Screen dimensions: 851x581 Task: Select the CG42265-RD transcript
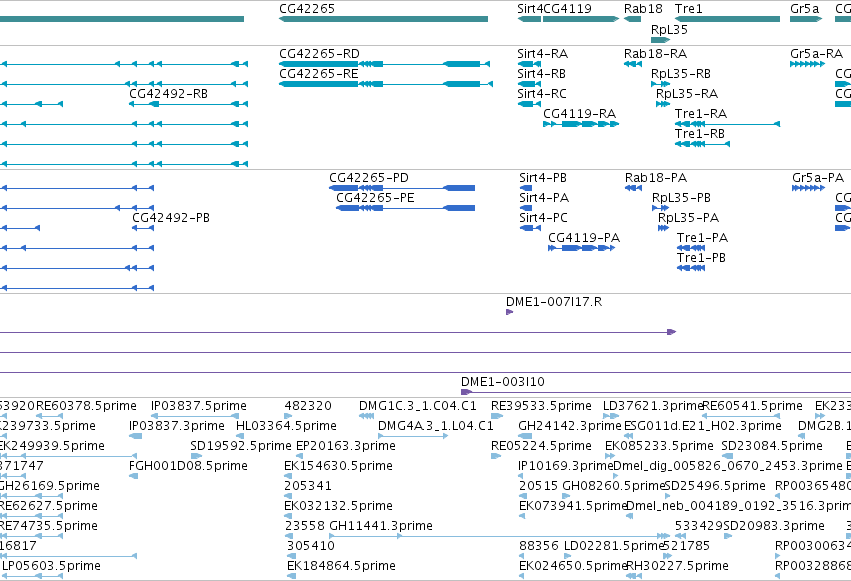pyautogui.click(x=385, y=64)
